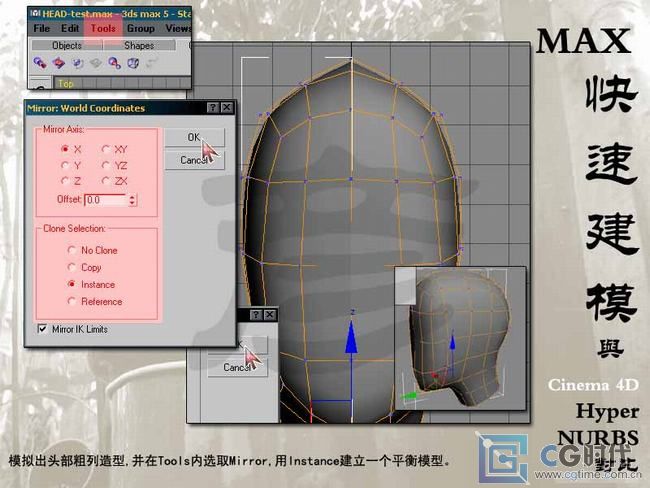Confirm the Mirror dialog with OK
Screen dimensions: 650x488
194,137
